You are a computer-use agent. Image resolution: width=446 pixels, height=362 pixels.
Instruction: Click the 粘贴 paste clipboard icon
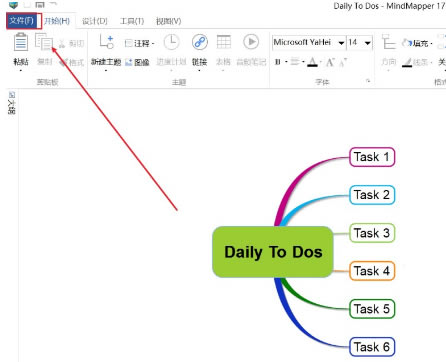point(21,42)
